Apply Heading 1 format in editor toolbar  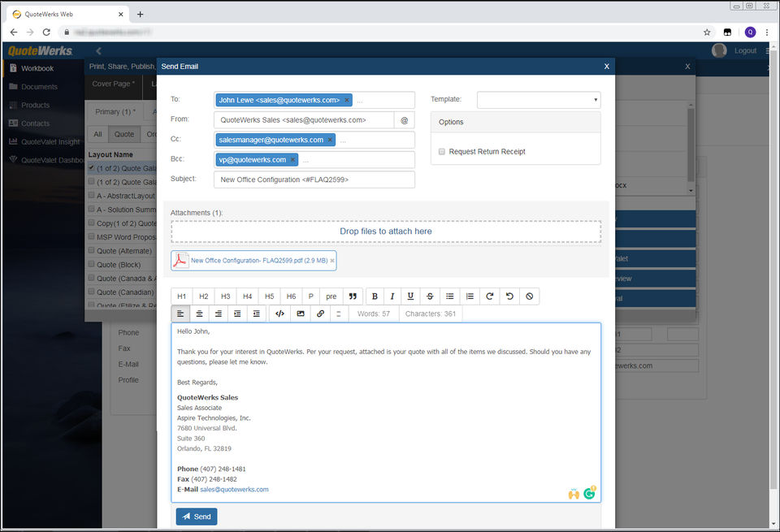(x=181, y=296)
